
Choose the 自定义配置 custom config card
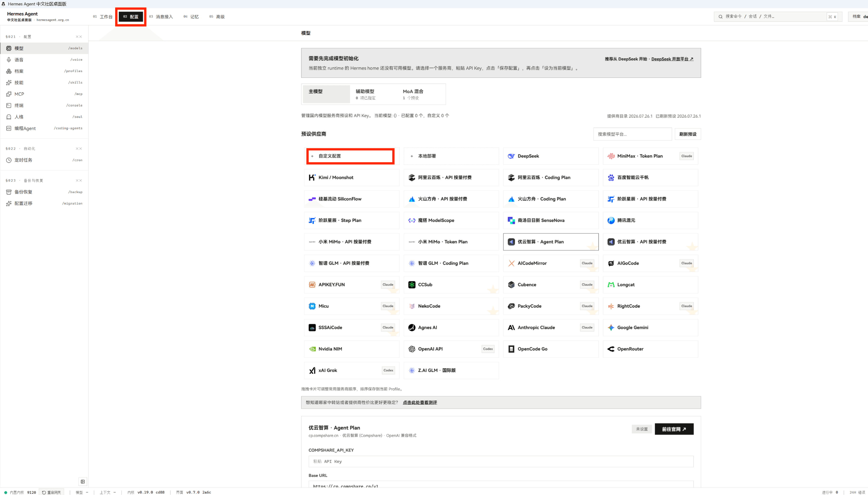[x=352, y=156]
